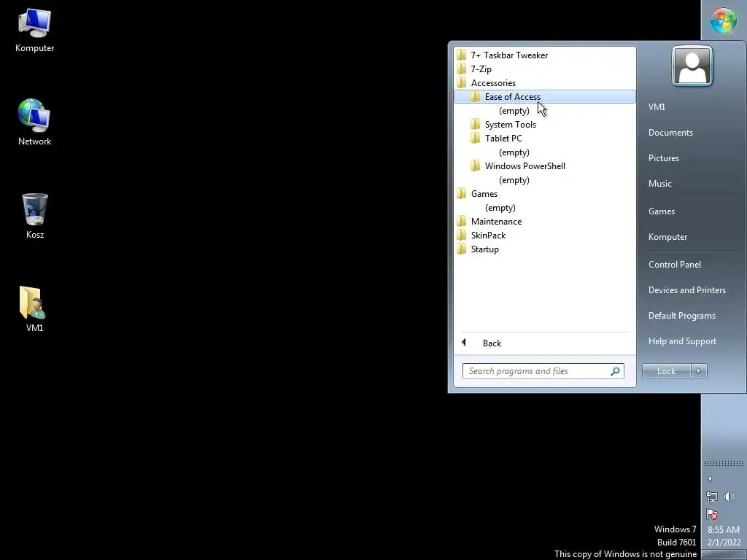The width and height of the screenshot is (747, 560).
Task: Open Documents from the Start menu
Action: coord(670,133)
